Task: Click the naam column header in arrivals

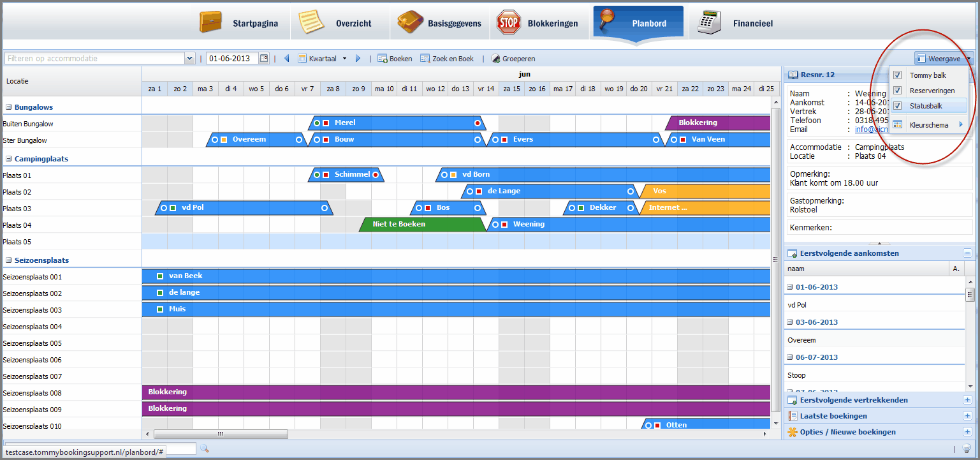Action: [x=867, y=269]
